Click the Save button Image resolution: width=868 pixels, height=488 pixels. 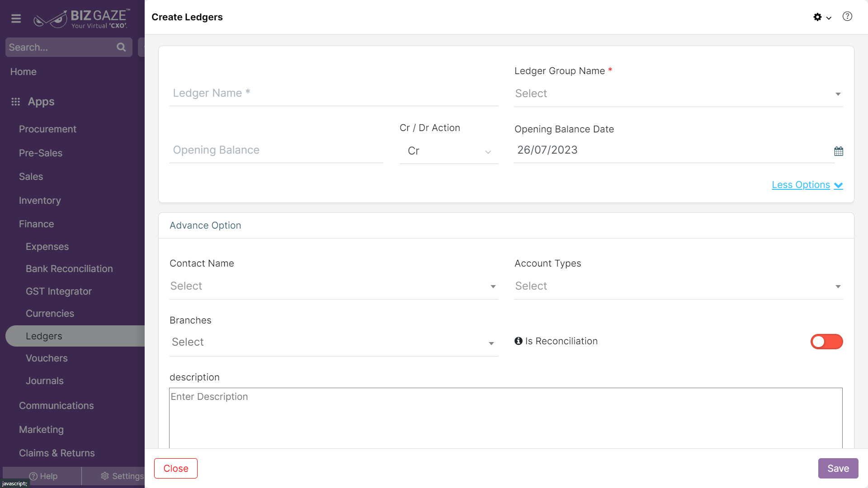tap(838, 469)
